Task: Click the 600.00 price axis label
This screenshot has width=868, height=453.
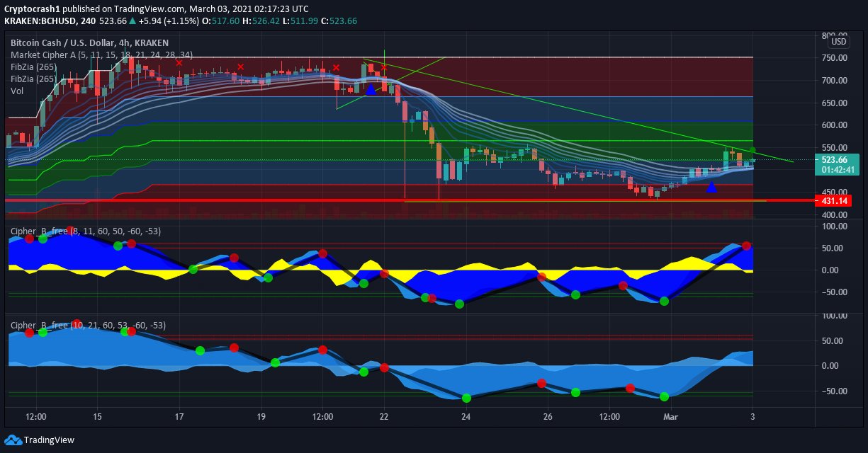Action: pyautogui.click(x=835, y=125)
